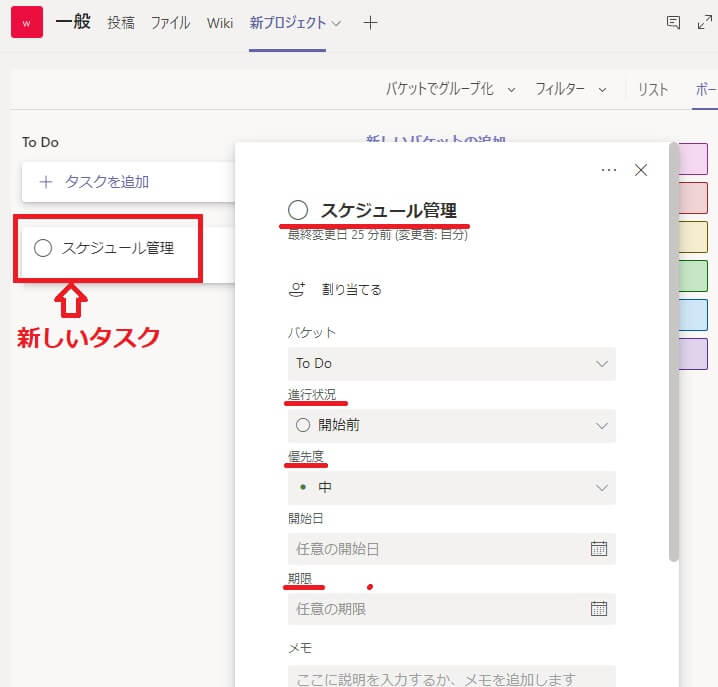Expand the バケット dropdown showing To Do
718x687 pixels.
click(x=451, y=364)
